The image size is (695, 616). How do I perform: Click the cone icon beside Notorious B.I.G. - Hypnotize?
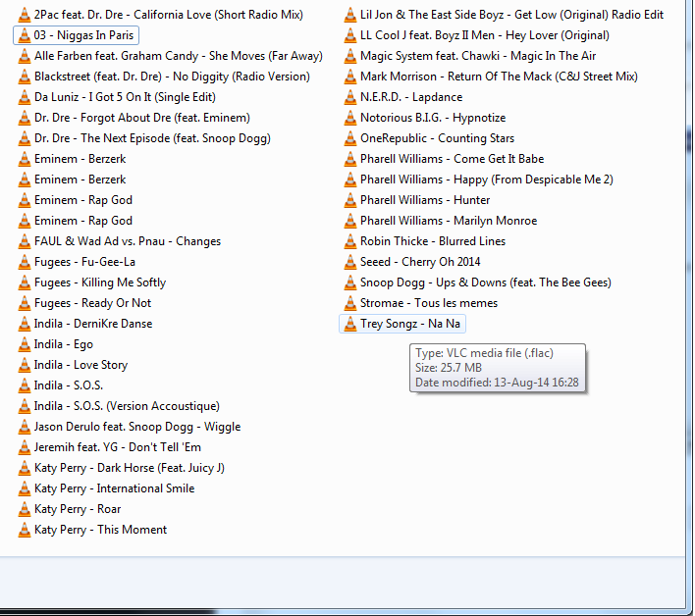point(350,118)
